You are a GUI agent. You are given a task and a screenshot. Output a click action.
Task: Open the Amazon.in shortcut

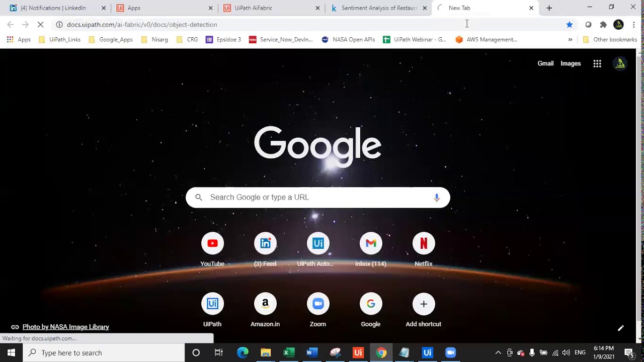pyautogui.click(x=265, y=310)
